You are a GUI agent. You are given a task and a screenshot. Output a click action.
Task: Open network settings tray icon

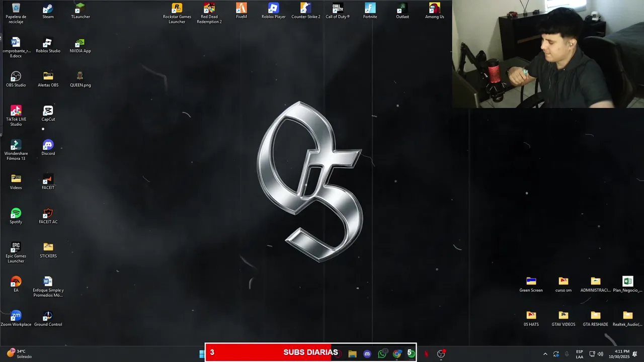[x=592, y=354]
